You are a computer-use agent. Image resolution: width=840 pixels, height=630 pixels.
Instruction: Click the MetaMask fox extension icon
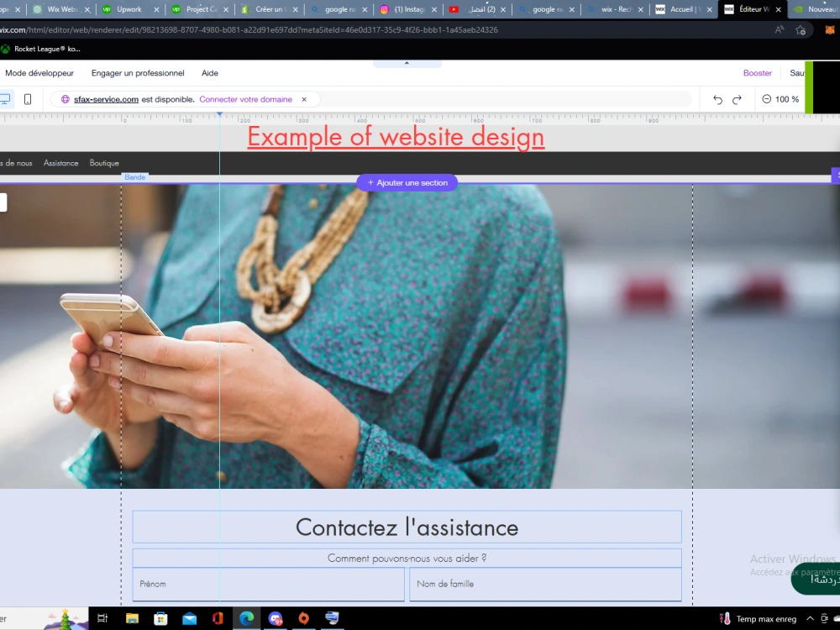(x=830, y=30)
